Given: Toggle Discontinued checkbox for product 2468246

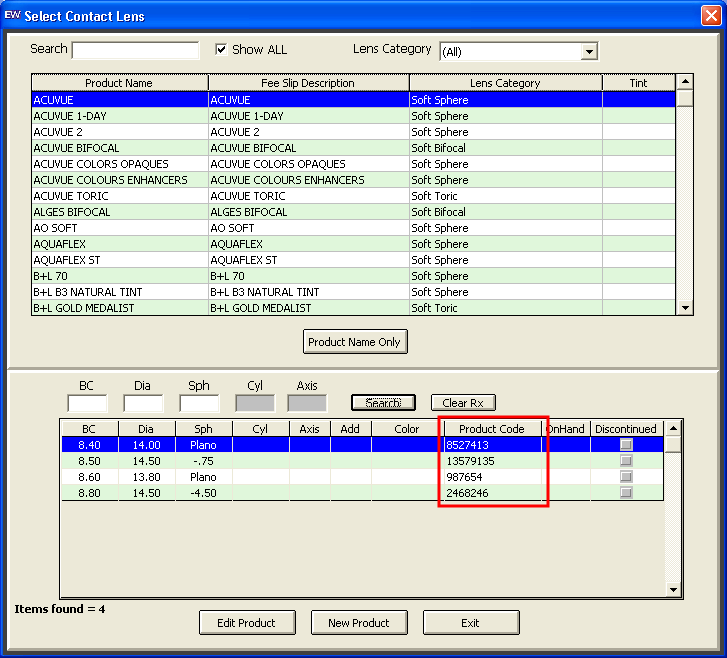Looking at the screenshot, I should (626, 492).
